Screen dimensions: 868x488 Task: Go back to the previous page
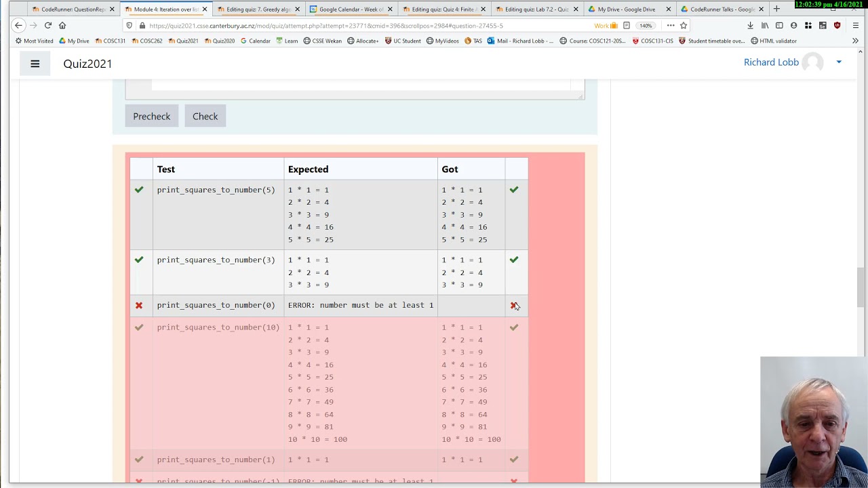coord(18,25)
